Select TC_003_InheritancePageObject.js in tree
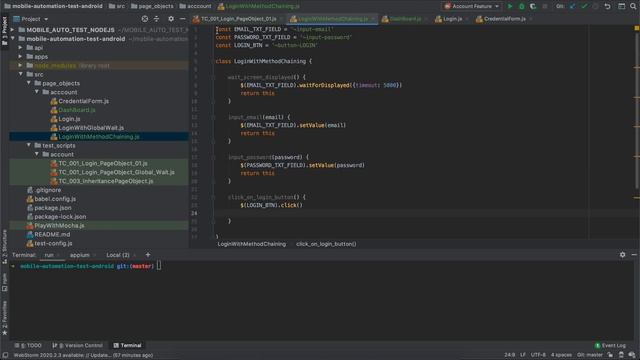The image size is (640, 360). [106, 181]
